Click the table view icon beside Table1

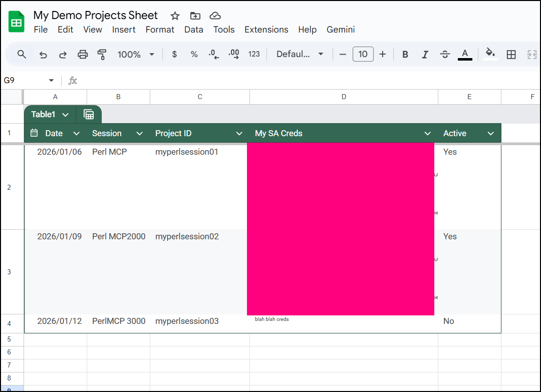pyautogui.click(x=89, y=115)
